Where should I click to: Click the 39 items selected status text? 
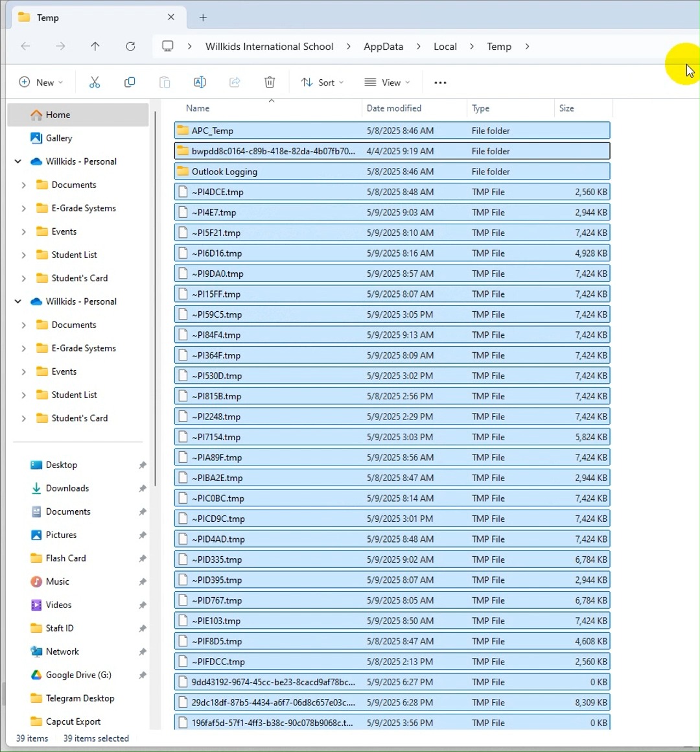(96, 738)
